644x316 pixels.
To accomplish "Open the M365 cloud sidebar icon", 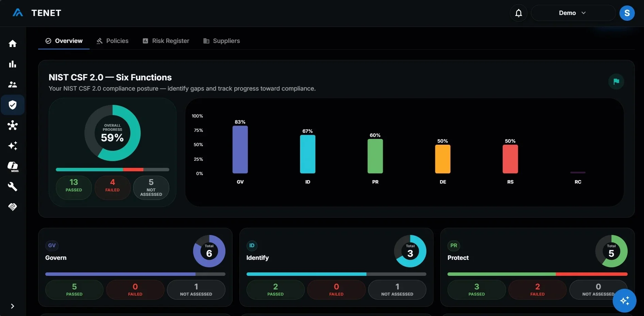I will point(13,167).
